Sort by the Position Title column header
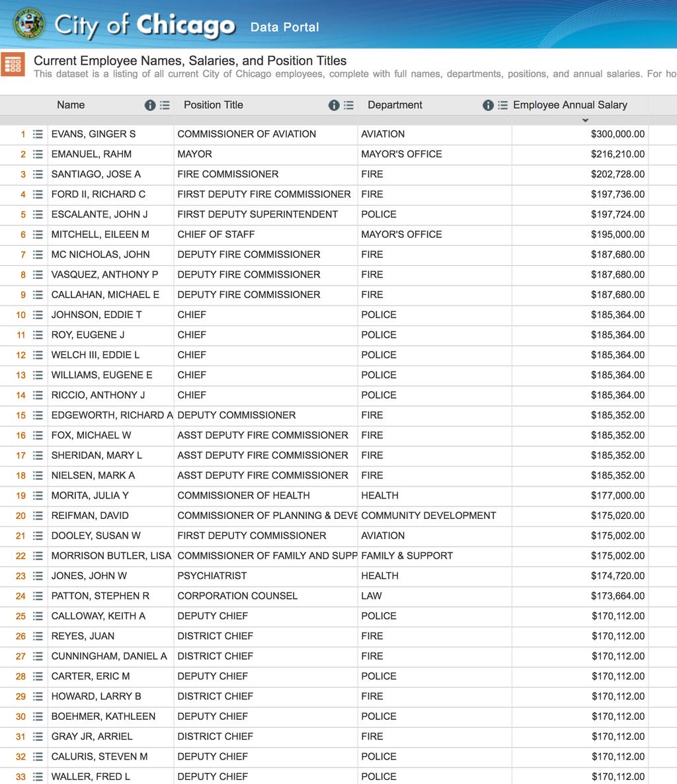Viewport: 677px width, 784px height. point(214,105)
